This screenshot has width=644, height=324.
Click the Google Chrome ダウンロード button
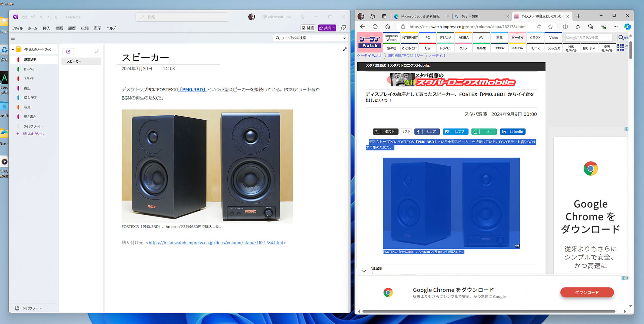click(587, 292)
